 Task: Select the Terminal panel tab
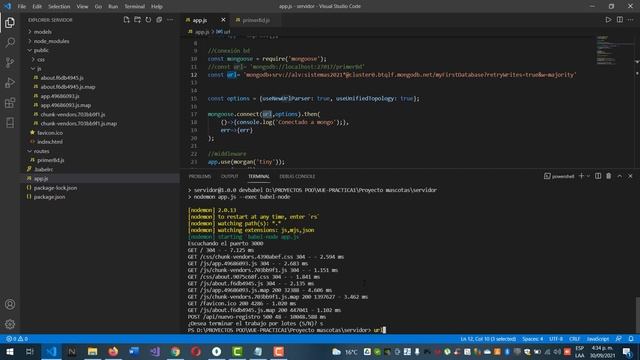259,176
